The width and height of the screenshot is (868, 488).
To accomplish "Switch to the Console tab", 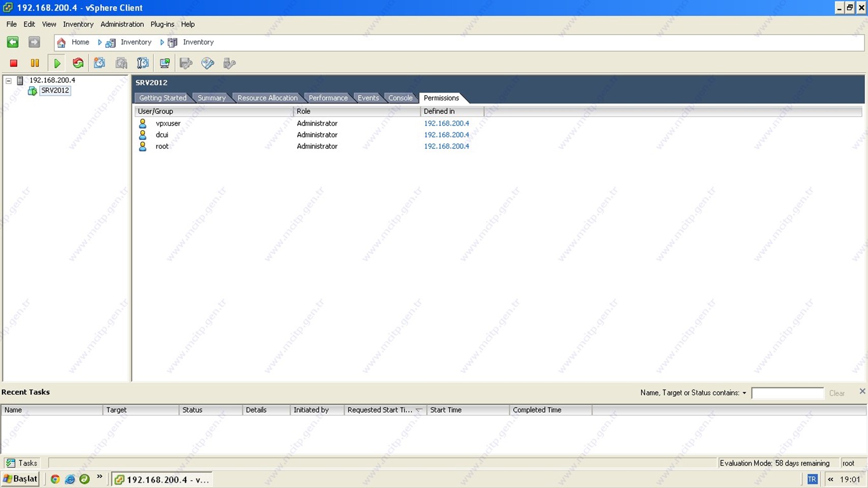I will (400, 98).
